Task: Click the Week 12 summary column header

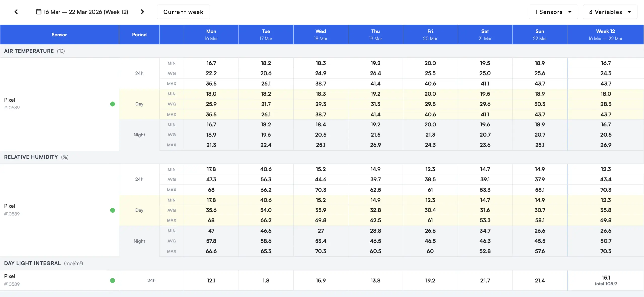Action: click(x=606, y=35)
